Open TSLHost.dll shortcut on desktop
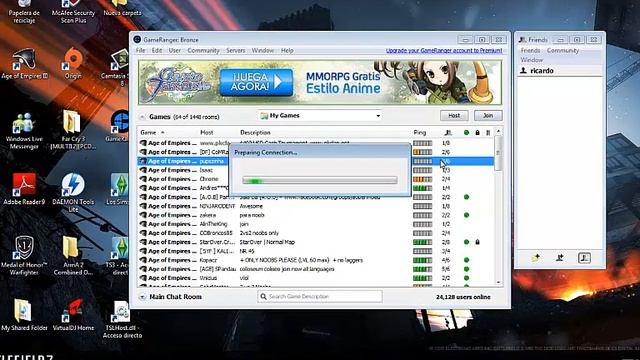The height and width of the screenshot is (360, 640). pyautogui.click(x=122, y=319)
